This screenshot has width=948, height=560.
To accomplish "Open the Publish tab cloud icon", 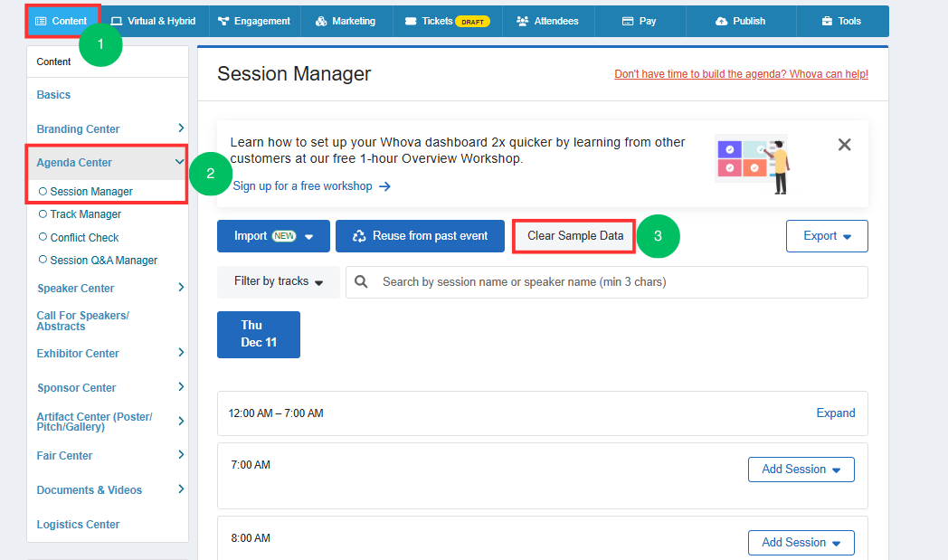I will tap(721, 21).
